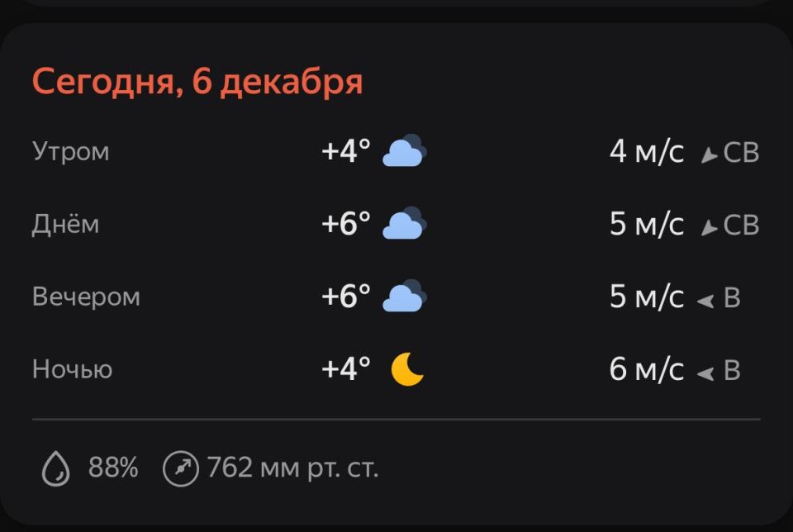Select the Вечером period label
This screenshot has height=532, width=793.
coord(87,296)
